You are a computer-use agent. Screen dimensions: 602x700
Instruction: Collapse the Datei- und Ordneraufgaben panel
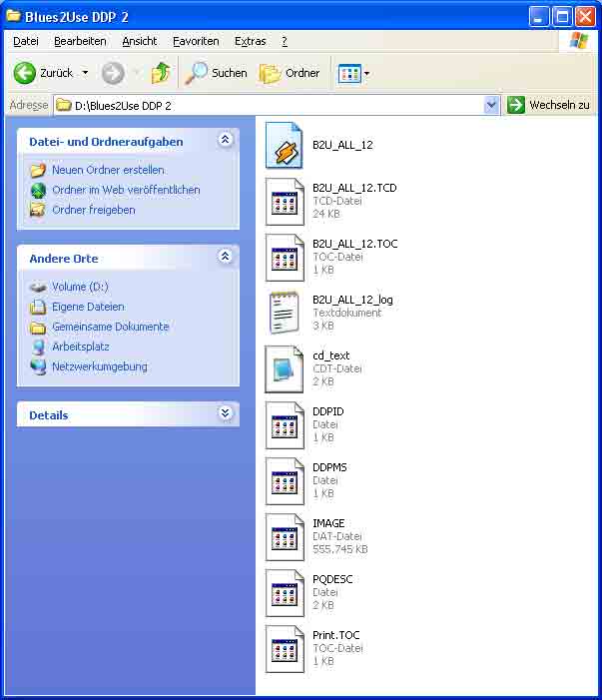(225, 140)
